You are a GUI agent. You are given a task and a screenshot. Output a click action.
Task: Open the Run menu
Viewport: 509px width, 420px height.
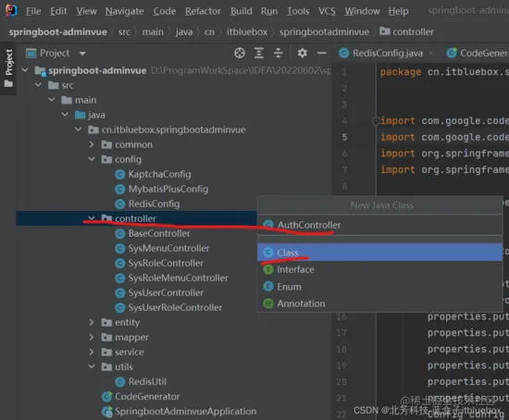tap(269, 11)
